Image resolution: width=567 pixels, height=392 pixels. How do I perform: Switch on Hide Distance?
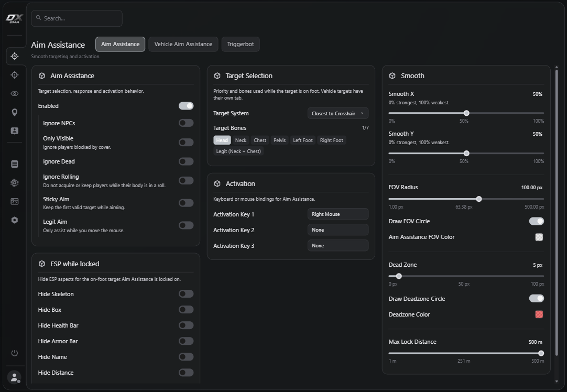click(186, 373)
